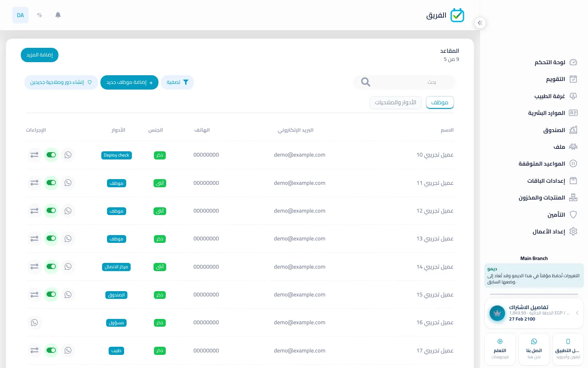
Task: Open the mobile app download card
Action: tap(568, 350)
